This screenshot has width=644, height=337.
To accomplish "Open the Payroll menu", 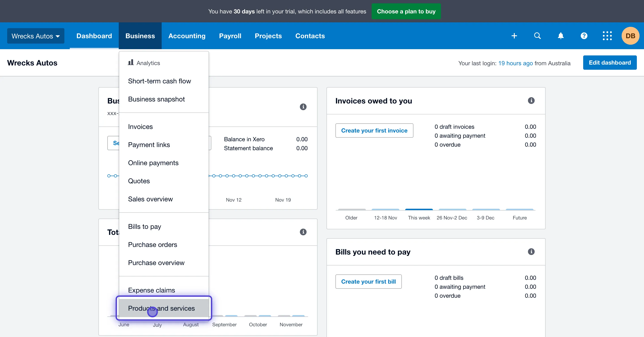I will pos(230,36).
